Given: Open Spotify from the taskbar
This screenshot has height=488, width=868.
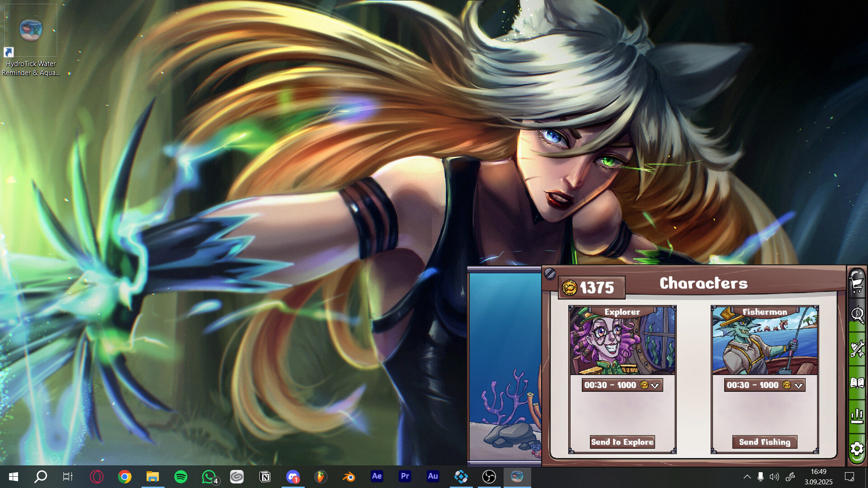Looking at the screenshot, I should [x=181, y=477].
